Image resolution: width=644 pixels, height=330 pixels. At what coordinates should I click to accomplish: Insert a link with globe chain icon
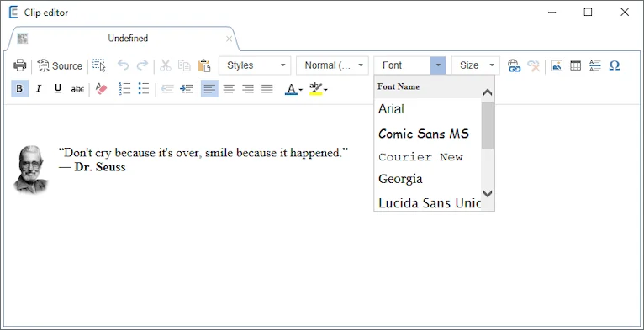514,65
